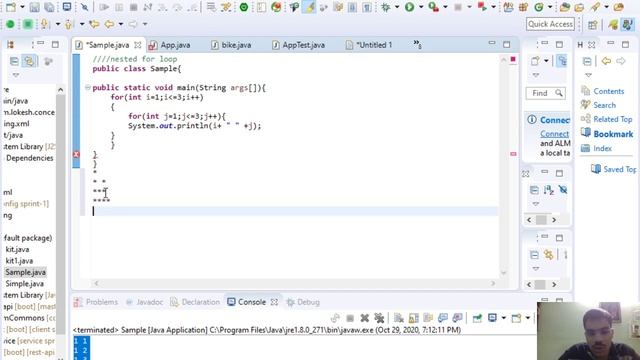The height and width of the screenshot is (360, 640).
Task: Select kit1.java in Package Explorer
Action: coord(19,261)
